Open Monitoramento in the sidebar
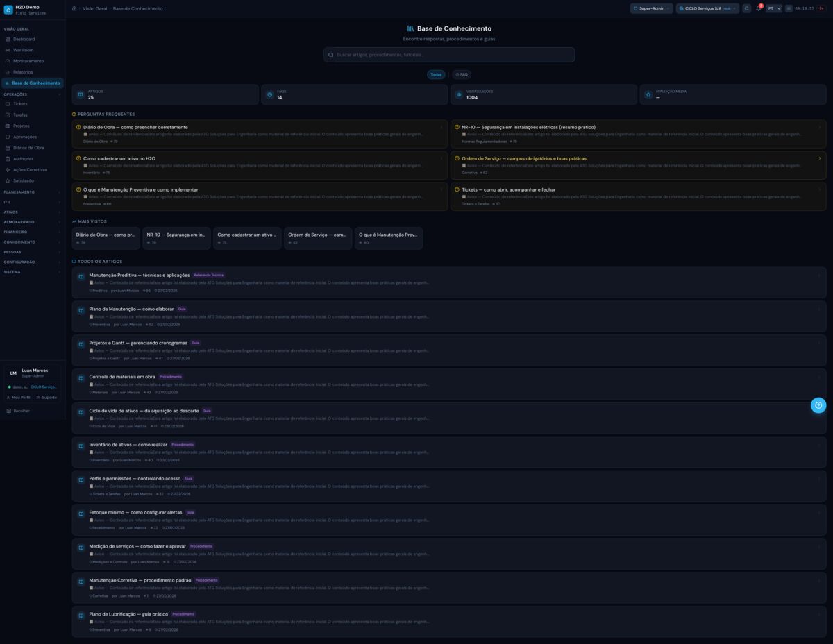 tap(33, 61)
